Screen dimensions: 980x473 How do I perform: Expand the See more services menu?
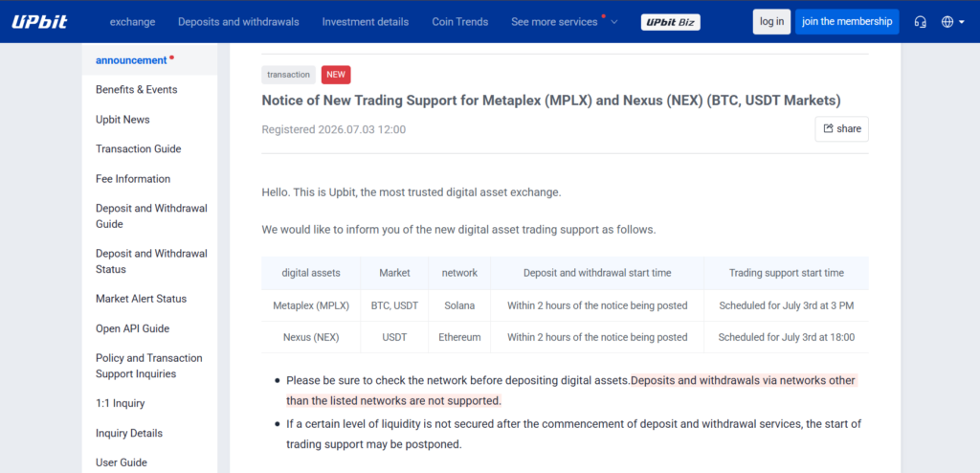pos(565,22)
